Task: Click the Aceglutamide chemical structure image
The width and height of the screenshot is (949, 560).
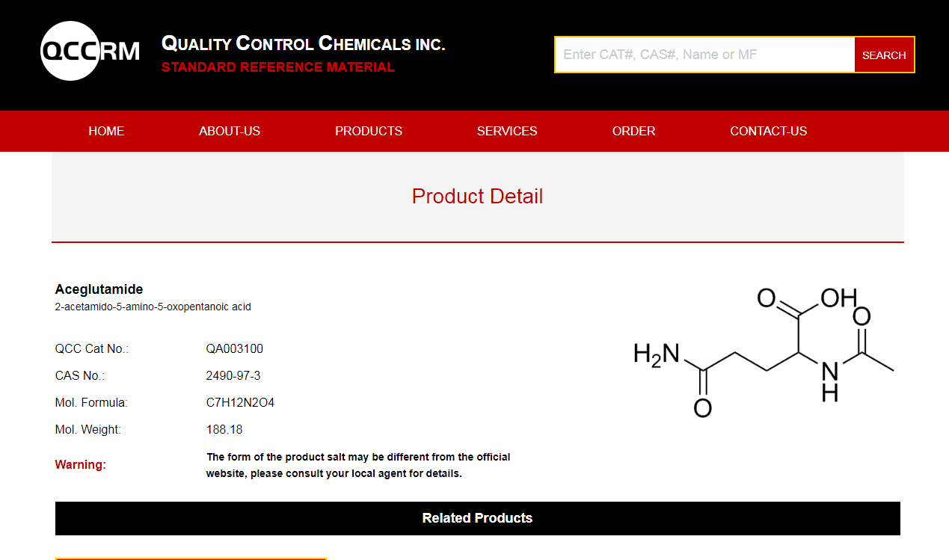Action: click(x=763, y=351)
